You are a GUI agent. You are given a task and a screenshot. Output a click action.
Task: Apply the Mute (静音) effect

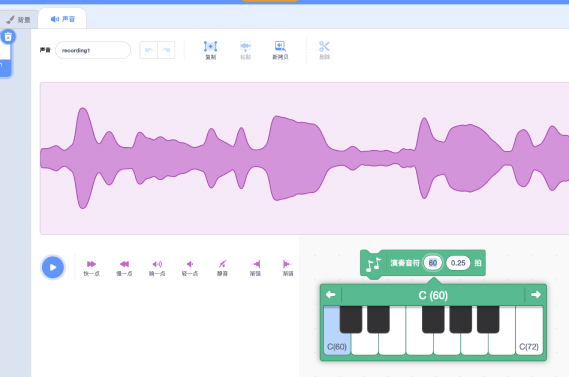coord(222,267)
